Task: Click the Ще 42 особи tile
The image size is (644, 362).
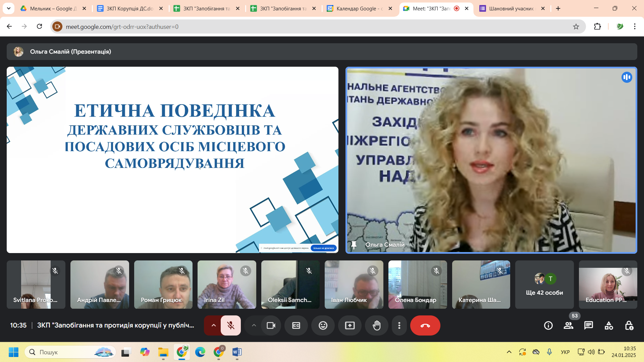Action: pos(544,285)
